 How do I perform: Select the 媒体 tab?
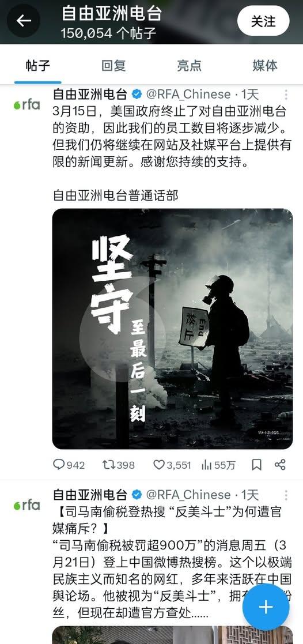265,65
